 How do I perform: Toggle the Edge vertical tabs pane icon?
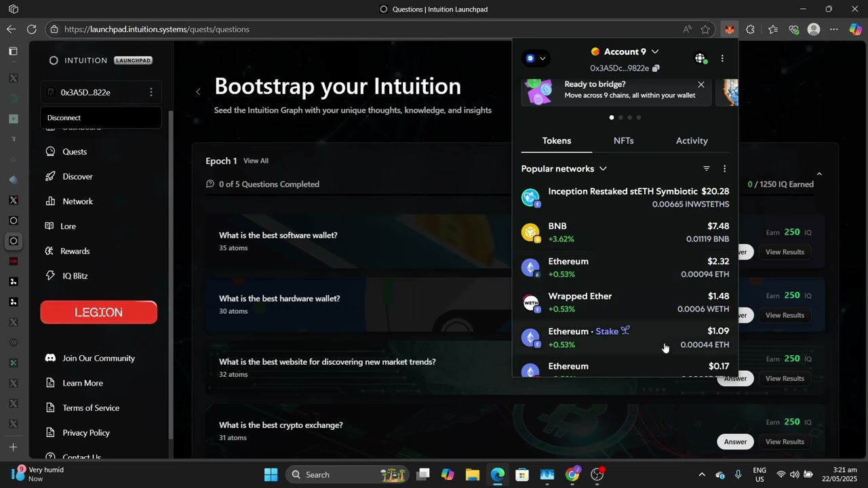13,52
